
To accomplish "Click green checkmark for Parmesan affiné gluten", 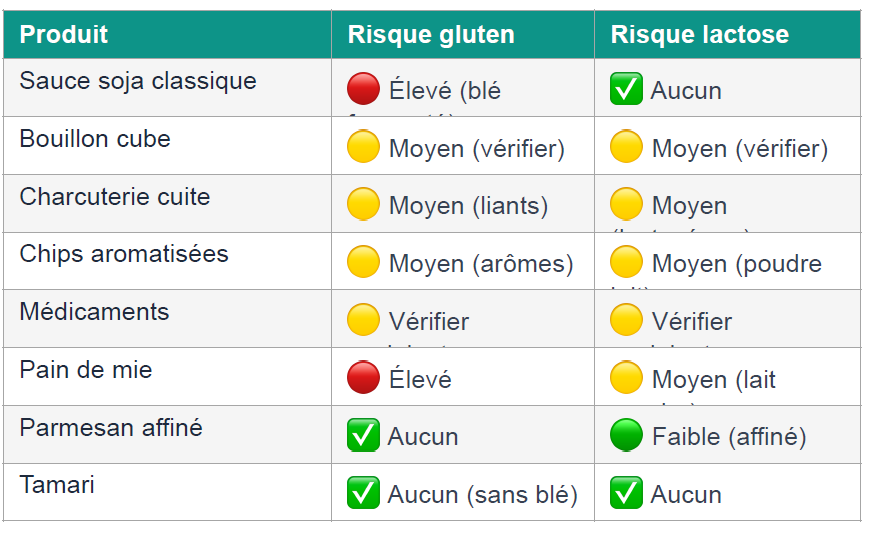I will pyautogui.click(x=363, y=436).
